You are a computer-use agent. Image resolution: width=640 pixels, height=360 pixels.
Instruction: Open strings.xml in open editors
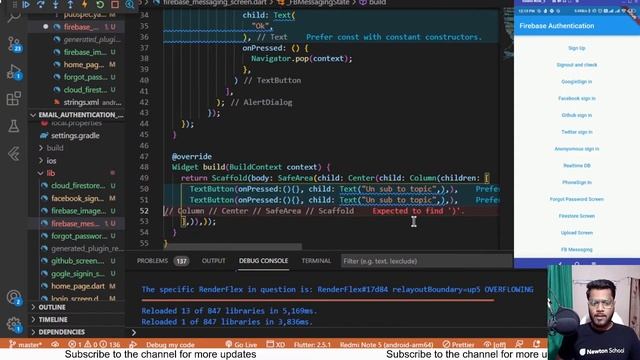81,102
